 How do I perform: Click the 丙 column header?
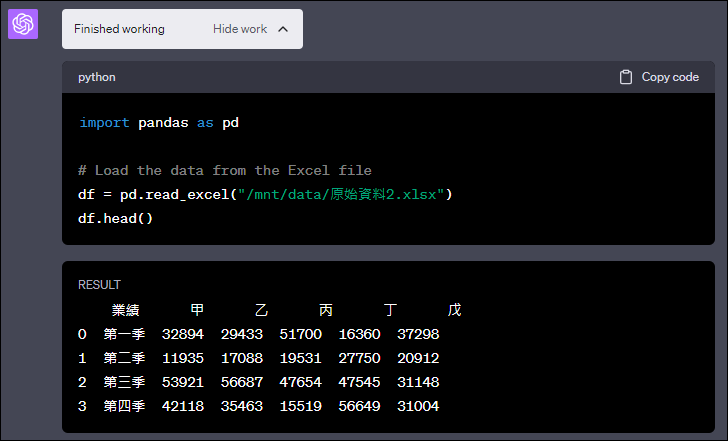click(x=326, y=310)
